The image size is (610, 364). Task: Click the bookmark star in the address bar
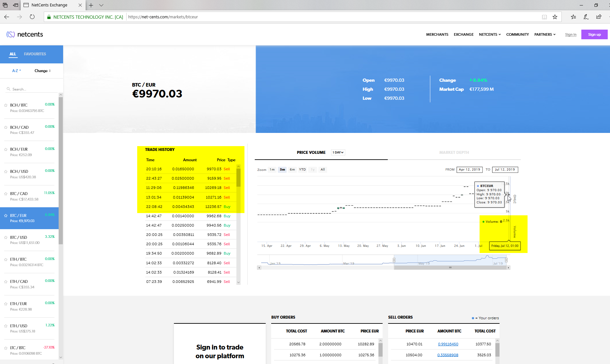[555, 17]
